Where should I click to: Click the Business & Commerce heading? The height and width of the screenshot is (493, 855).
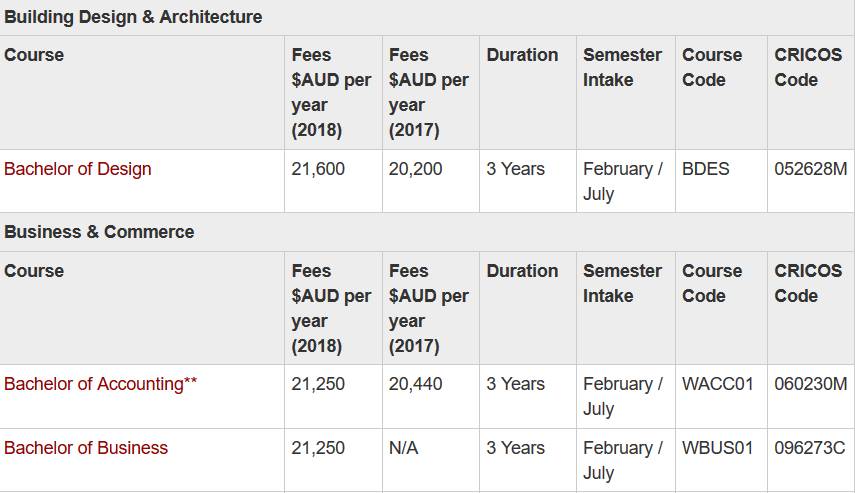99,232
